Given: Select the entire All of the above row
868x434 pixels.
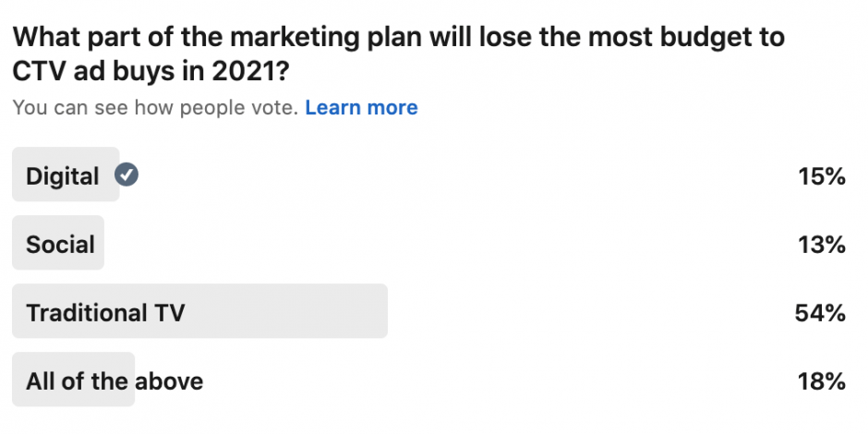Looking at the screenshot, I should tap(429, 380).
